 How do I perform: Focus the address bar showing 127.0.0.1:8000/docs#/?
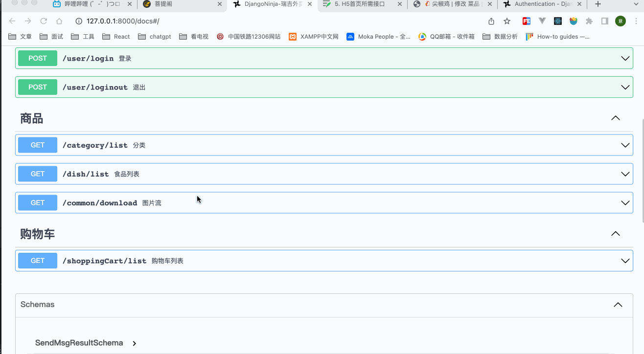point(279,21)
